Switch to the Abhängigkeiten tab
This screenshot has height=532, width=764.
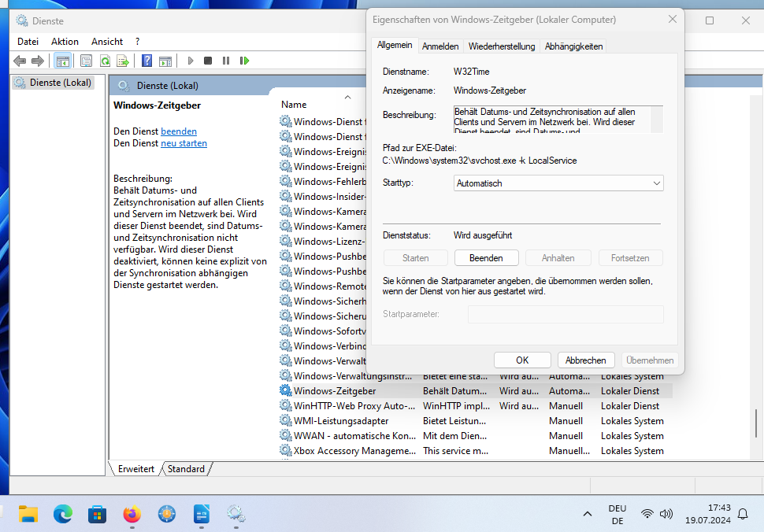tap(573, 46)
